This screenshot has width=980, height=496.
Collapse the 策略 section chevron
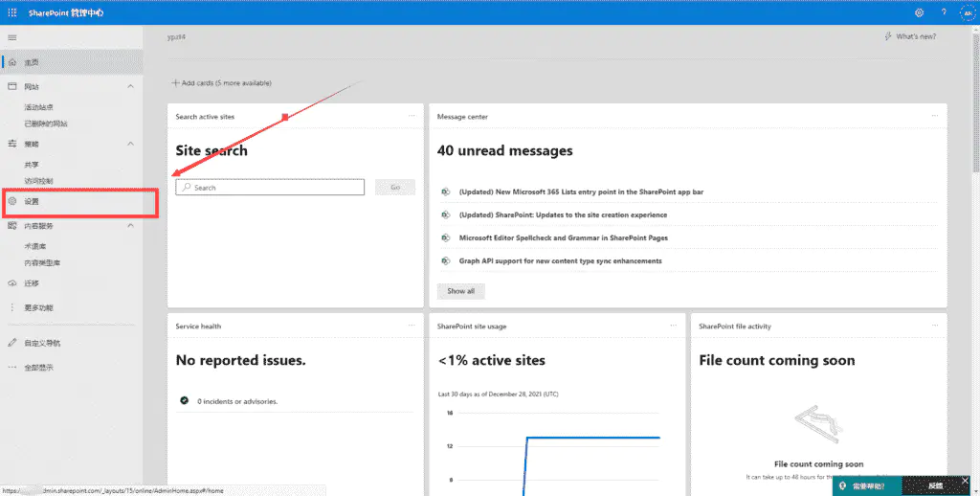130,144
